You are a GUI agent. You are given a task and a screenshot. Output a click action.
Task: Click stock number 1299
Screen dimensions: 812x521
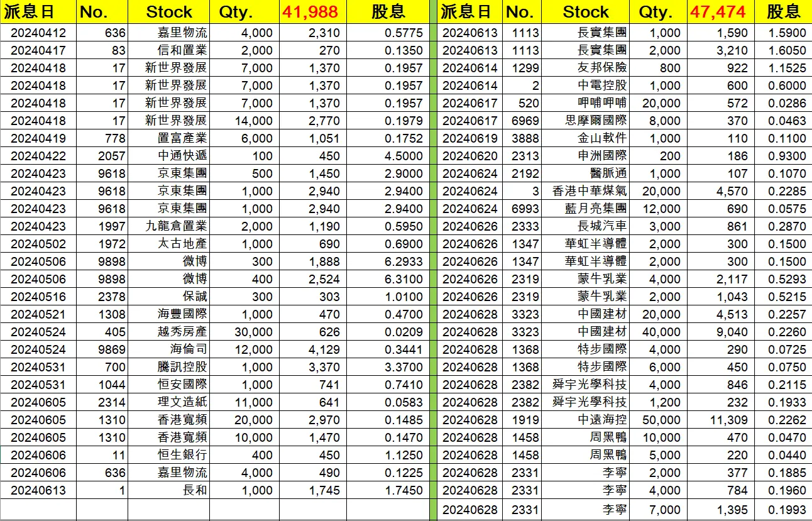coord(522,68)
